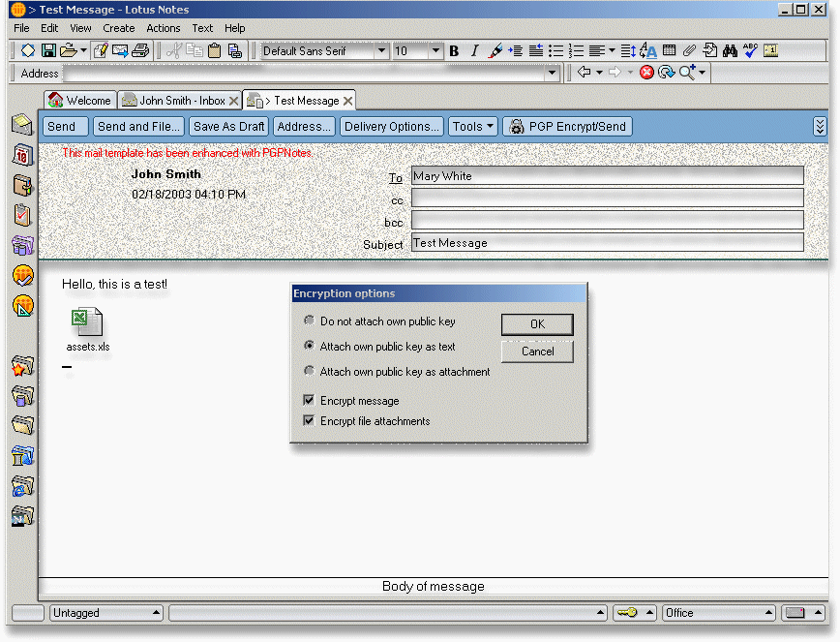Toggle Italic text formatting

(x=474, y=51)
